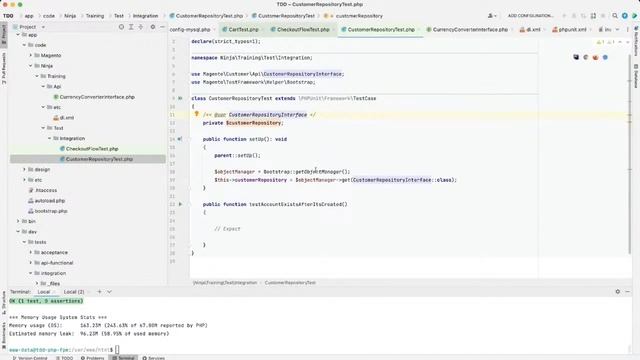Expand the acceptance tests folder
The width and height of the screenshot is (640, 360).
point(31,252)
